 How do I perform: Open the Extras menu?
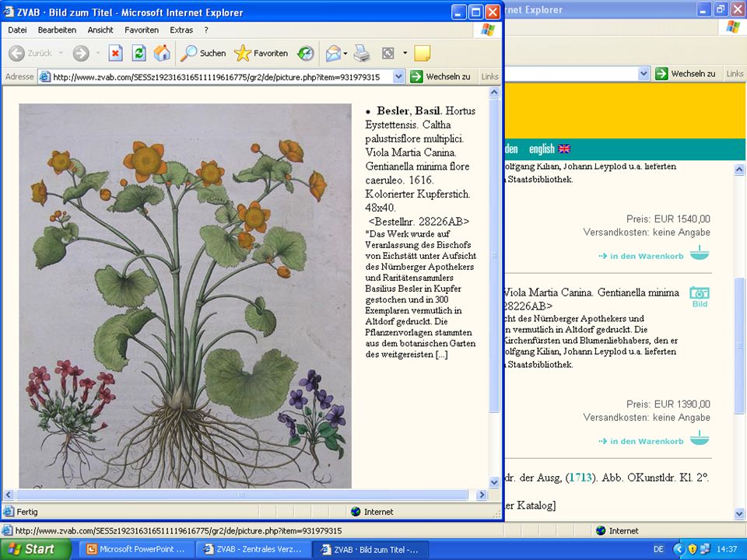point(181,30)
